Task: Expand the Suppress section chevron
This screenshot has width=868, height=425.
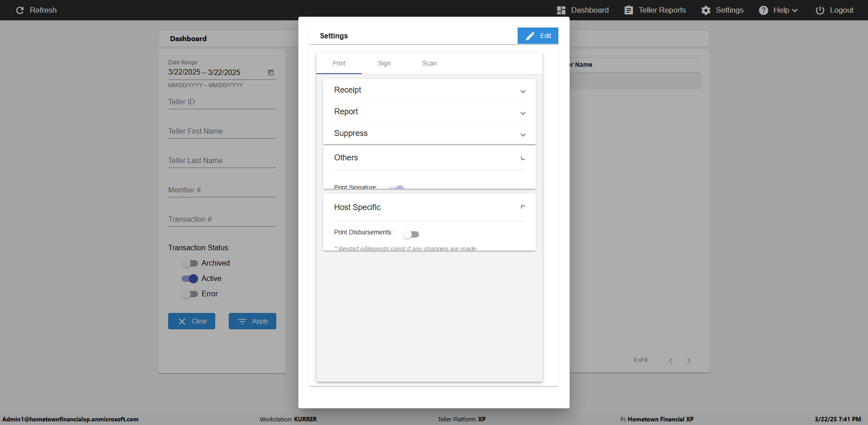Action: click(523, 135)
